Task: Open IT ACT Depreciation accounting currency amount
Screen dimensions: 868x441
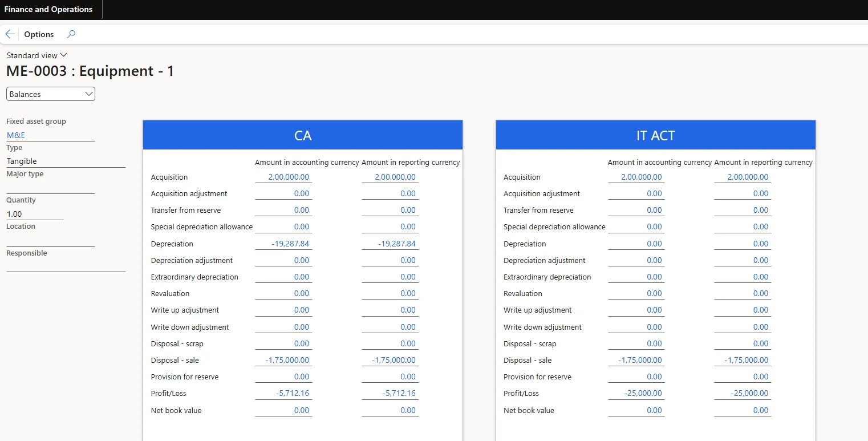Action: click(x=636, y=244)
